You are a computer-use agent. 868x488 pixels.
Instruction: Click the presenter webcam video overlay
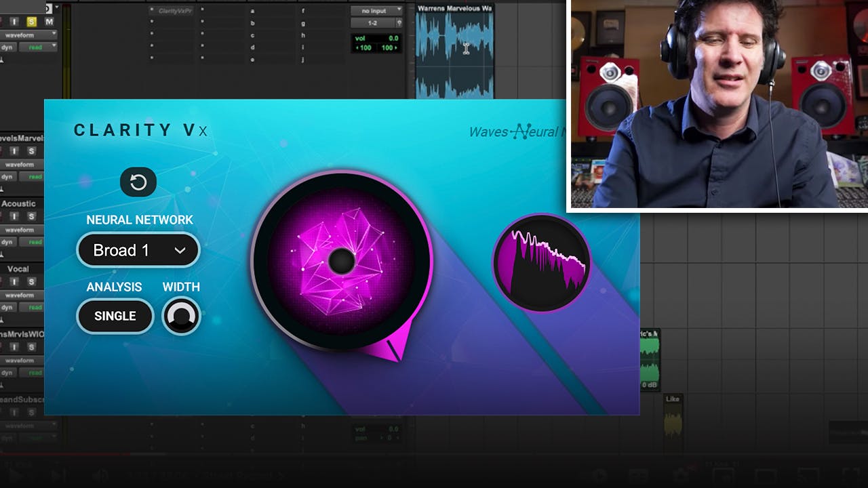click(x=717, y=104)
